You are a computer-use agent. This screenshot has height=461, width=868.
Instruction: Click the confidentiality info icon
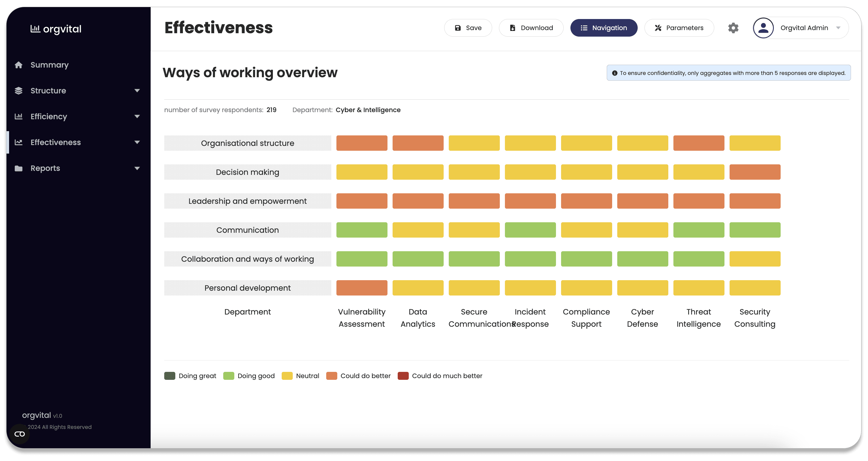point(615,73)
